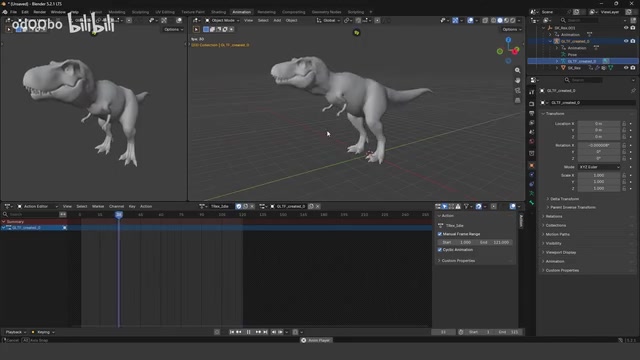The height and width of the screenshot is (360, 640).
Task: Open the Render menu
Action: (40, 12)
